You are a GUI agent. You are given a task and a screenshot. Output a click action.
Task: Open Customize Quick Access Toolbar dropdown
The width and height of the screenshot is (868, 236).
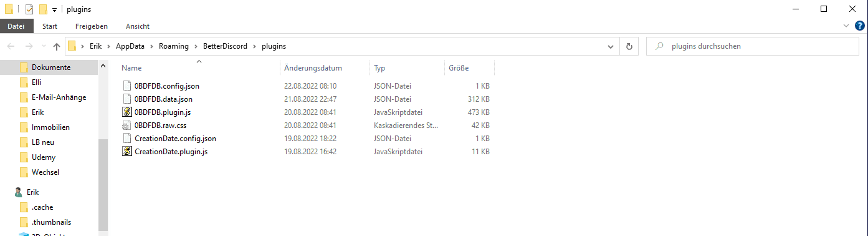tap(55, 10)
